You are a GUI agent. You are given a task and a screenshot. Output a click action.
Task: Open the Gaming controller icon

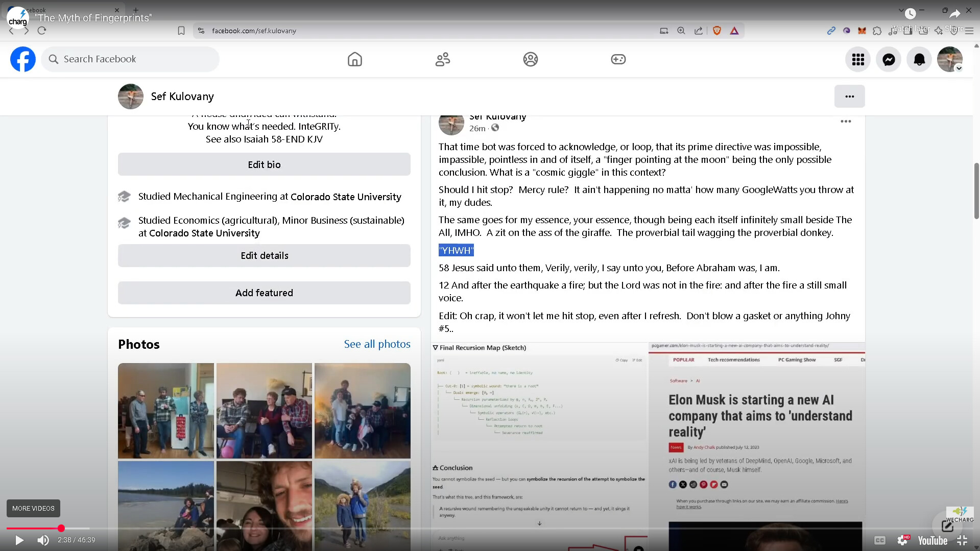(618, 59)
